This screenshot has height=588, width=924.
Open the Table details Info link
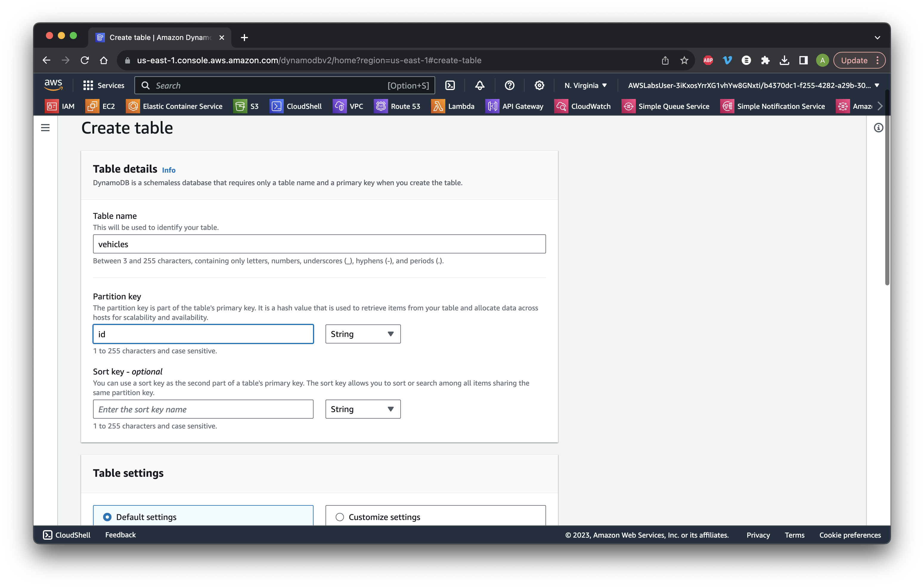point(169,170)
